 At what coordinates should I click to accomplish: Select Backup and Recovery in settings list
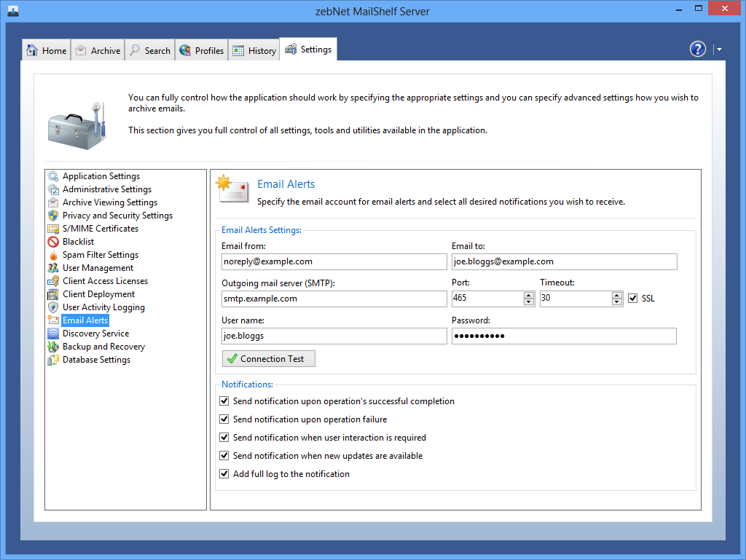coord(103,347)
